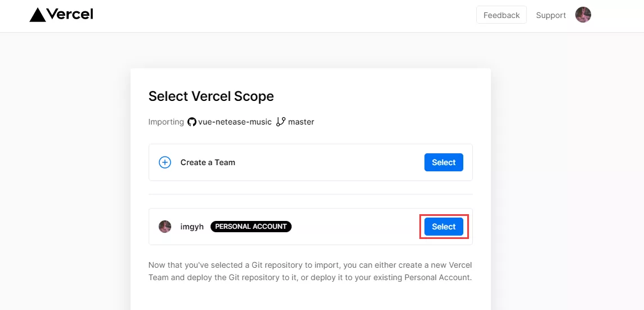Click the Create a Team row card
This screenshot has height=310, width=644.
click(311, 162)
